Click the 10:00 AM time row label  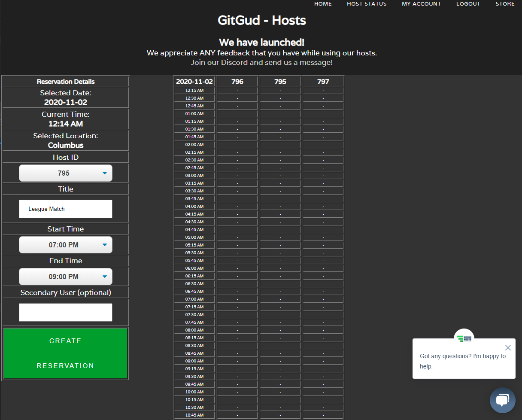[194, 392]
